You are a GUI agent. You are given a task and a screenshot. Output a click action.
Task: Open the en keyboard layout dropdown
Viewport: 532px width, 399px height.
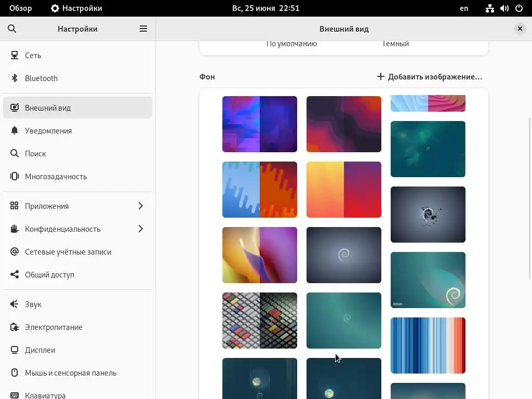[x=464, y=8]
